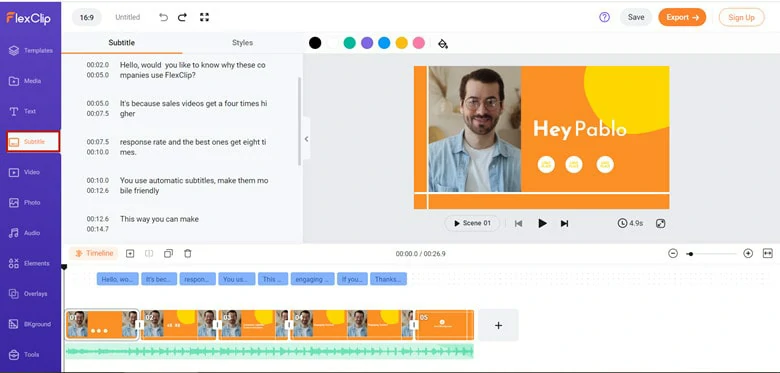The image size is (780, 373).
Task: Choose the pink color swatch
Action: (419, 43)
